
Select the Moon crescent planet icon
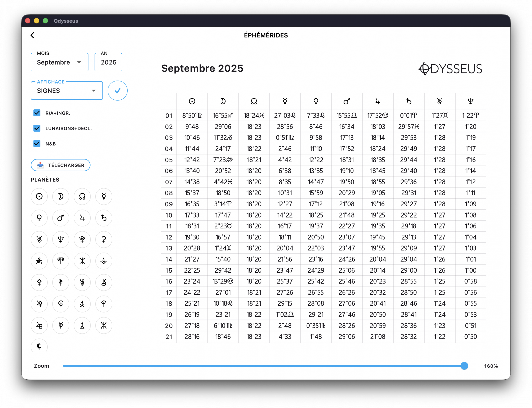(60, 196)
